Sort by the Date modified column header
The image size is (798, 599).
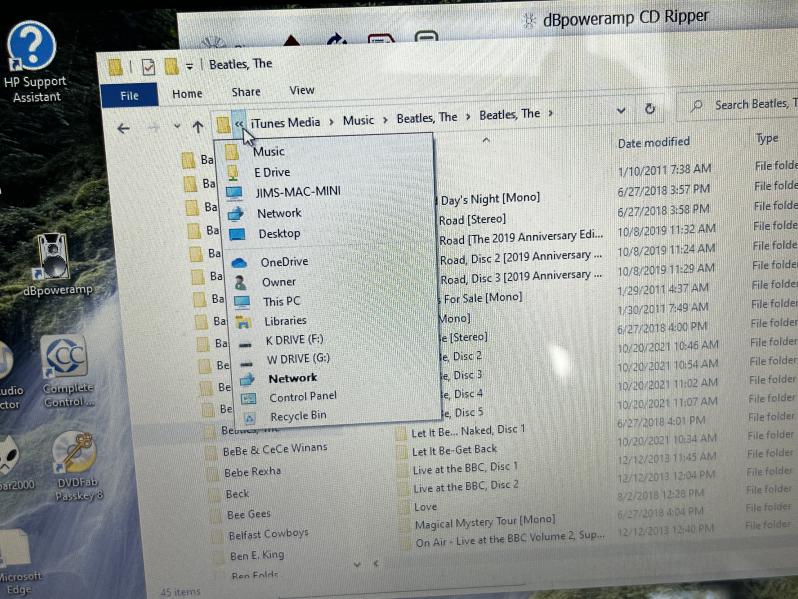point(653,142)
